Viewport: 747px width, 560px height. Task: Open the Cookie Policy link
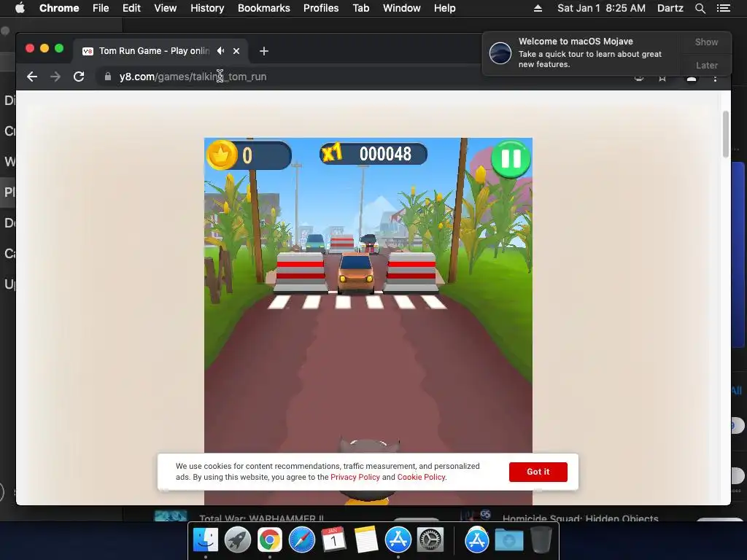click(x=421, y=477)
